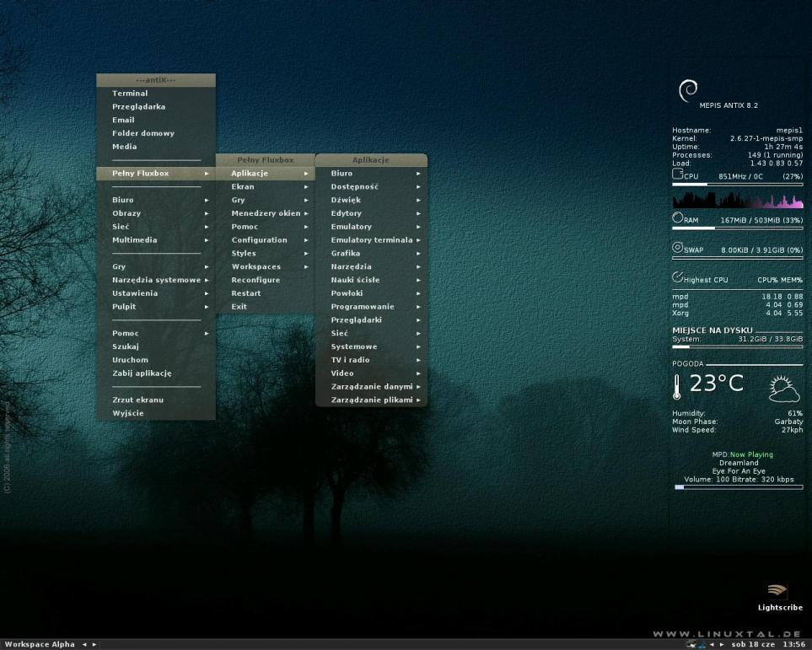
Task: Select Wyjście to exit the session
Action: 128,413
